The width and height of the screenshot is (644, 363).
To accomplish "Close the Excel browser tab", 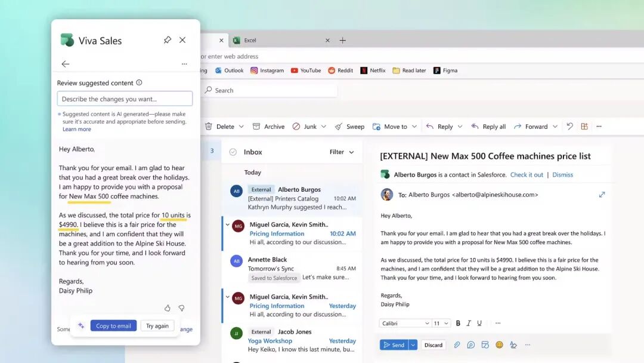I will click(327, 40).
